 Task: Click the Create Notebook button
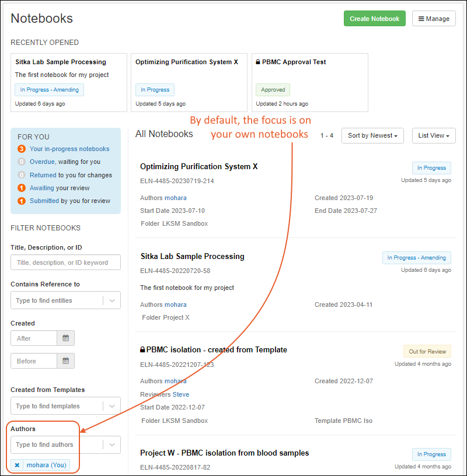point(374,19)
